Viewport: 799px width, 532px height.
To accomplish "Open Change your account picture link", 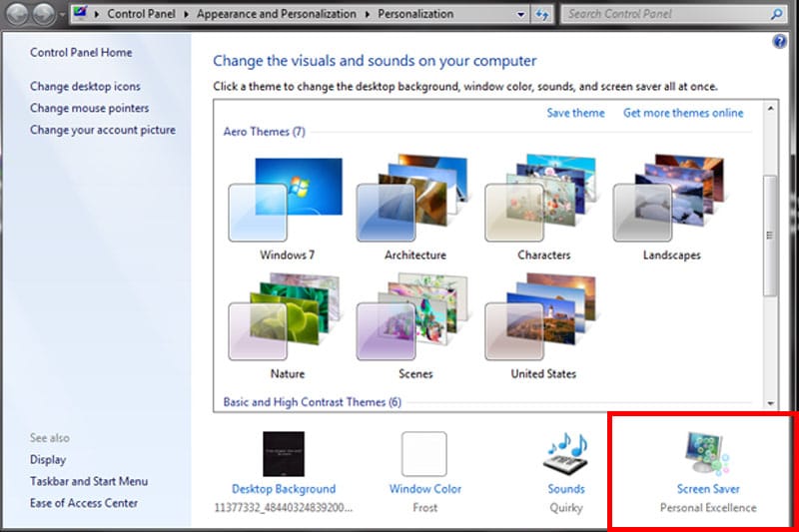I will point(103,130).
